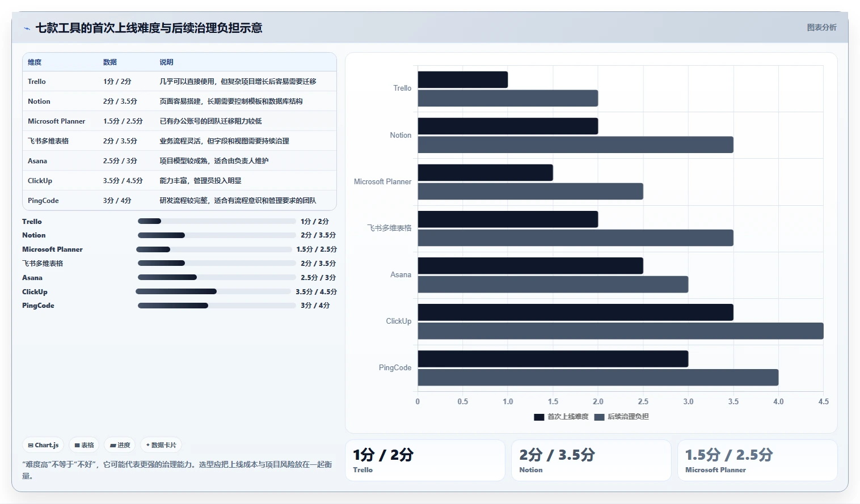Click Trello's dark 首次上线难度 chart bar
This screenshot has height=504, width=860.
463,79
